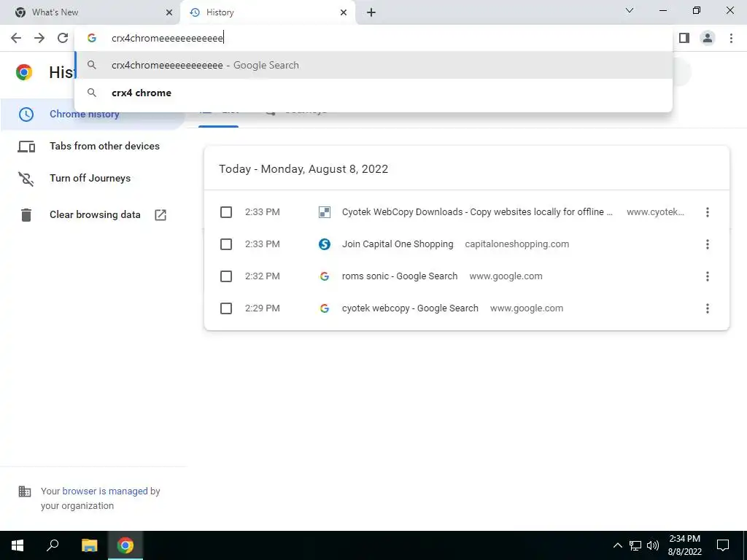
Task: Switch to the What's New tab
Action: [x=90, y=12]
